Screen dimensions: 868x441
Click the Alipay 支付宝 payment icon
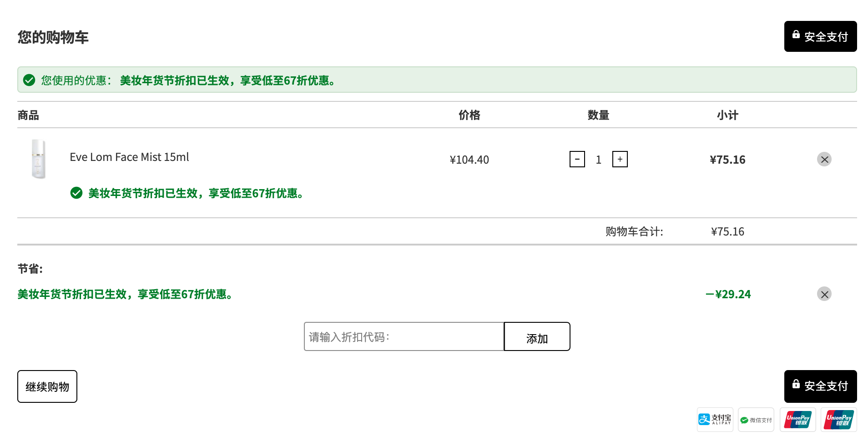[715, 419]
